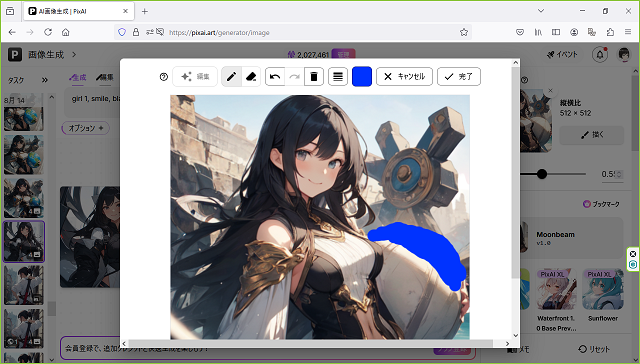Adjust the strength slider handle

(542, 174)
